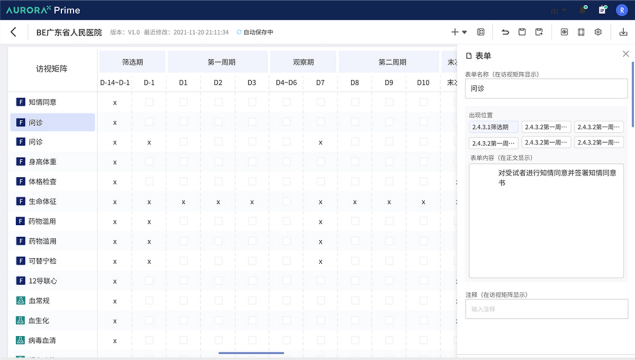
Task: Click the save icon next to undo
Action: point(522,32)
